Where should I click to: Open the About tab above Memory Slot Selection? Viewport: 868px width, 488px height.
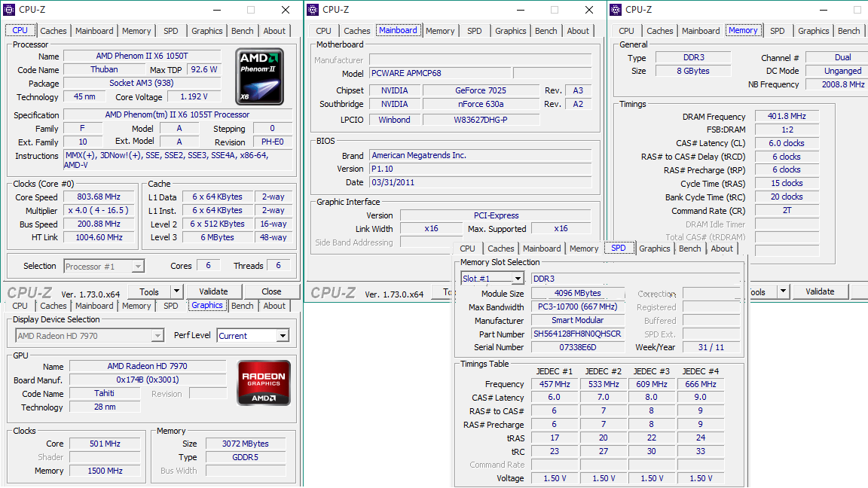(722, 249)
